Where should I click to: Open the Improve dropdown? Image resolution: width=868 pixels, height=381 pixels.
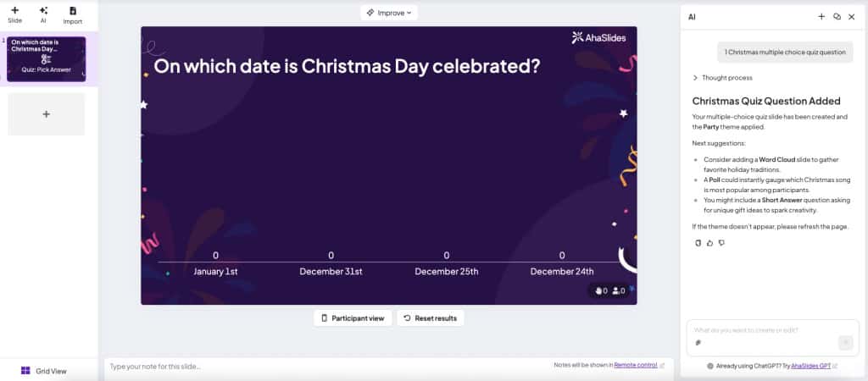coord(389,13)
